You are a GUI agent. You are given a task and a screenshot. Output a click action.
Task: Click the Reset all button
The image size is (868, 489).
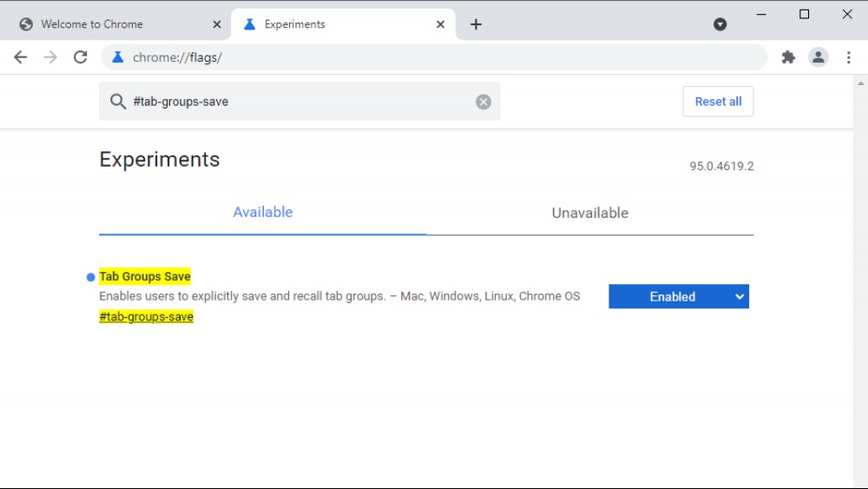coord(718,102)
